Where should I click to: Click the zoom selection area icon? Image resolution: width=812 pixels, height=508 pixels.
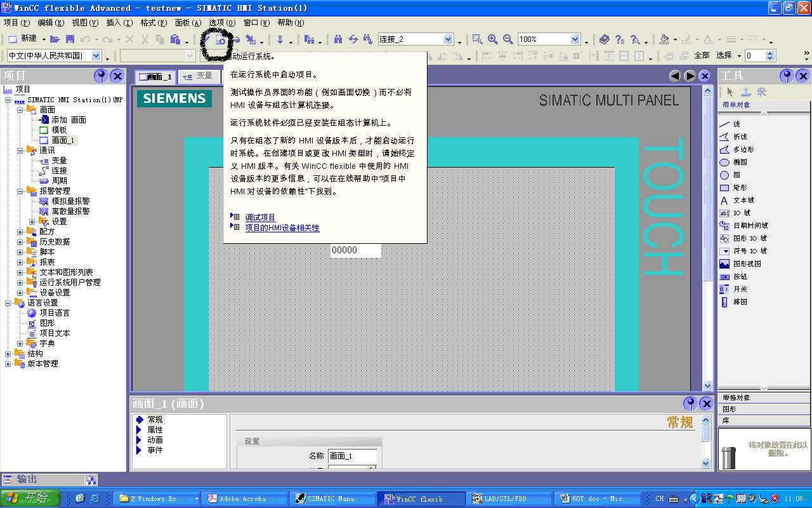pyautogui.click(x=477, y=39)
